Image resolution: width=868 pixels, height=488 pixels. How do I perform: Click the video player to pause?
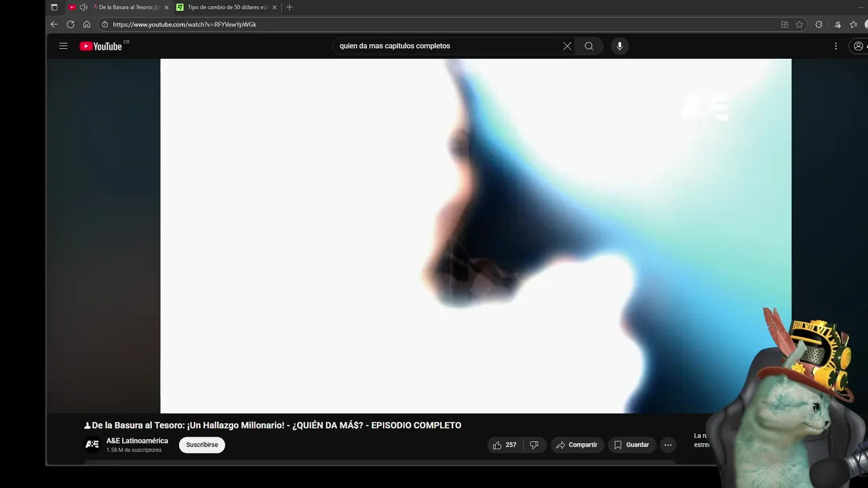[x=475, y=236]
